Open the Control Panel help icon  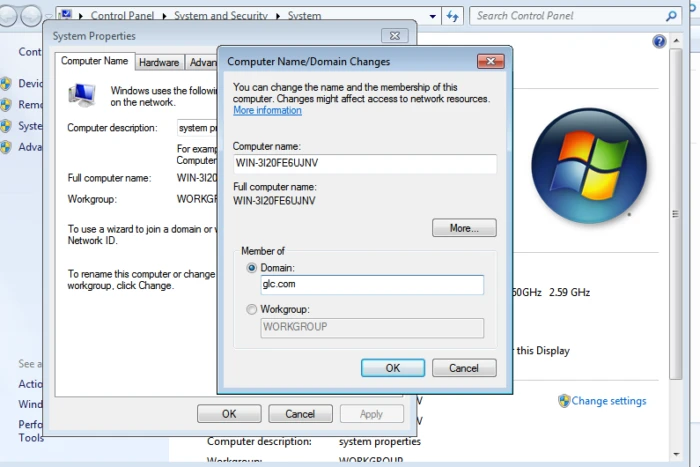(x=659, y=42)
